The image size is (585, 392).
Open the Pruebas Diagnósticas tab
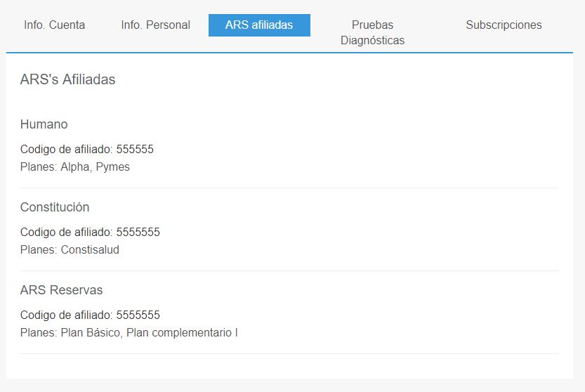click(372, 32)
